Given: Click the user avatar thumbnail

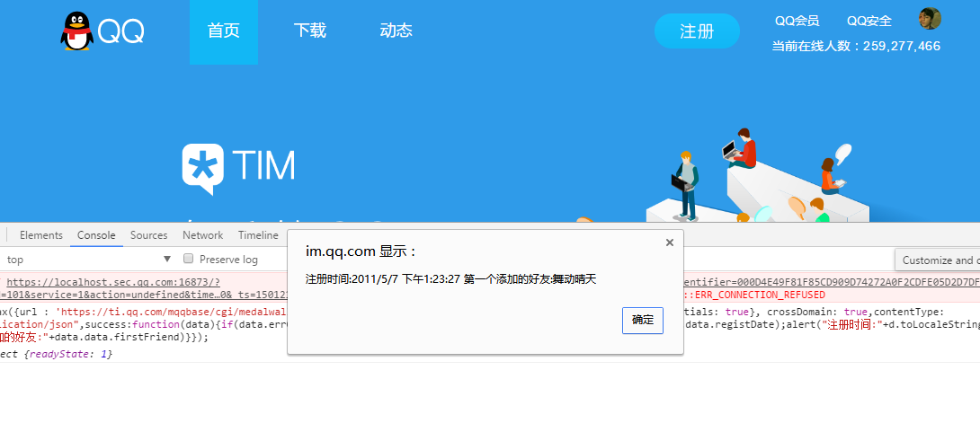Looking at the screenshot, I should (930, 19).
